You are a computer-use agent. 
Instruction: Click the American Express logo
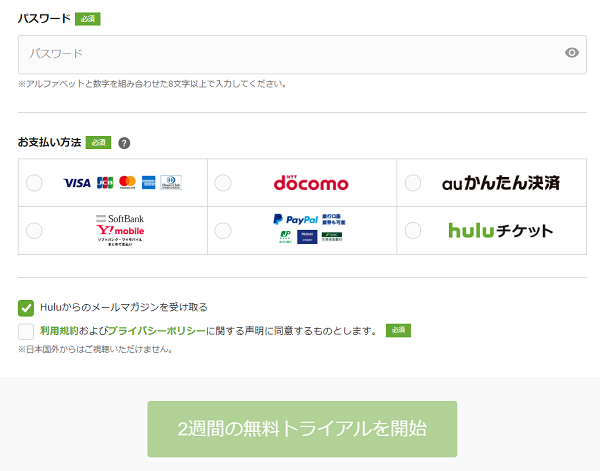pos(148,183)
